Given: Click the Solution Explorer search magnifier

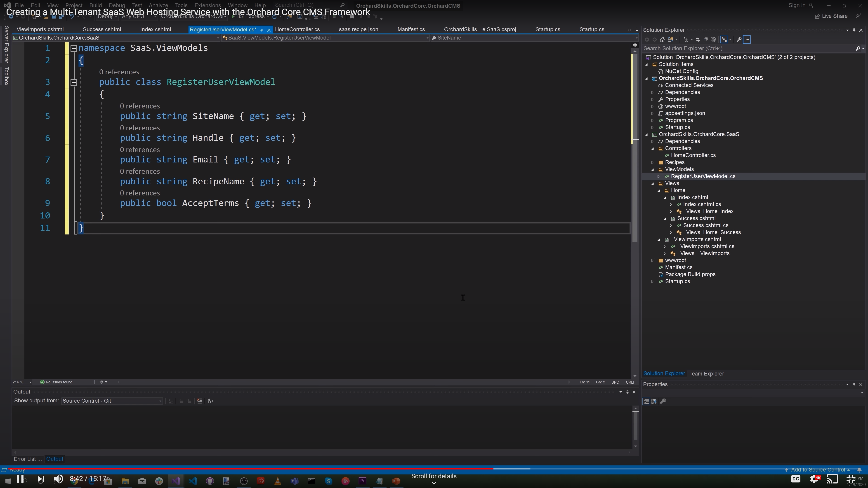Looking at the screenshot, I should (858, 49).
